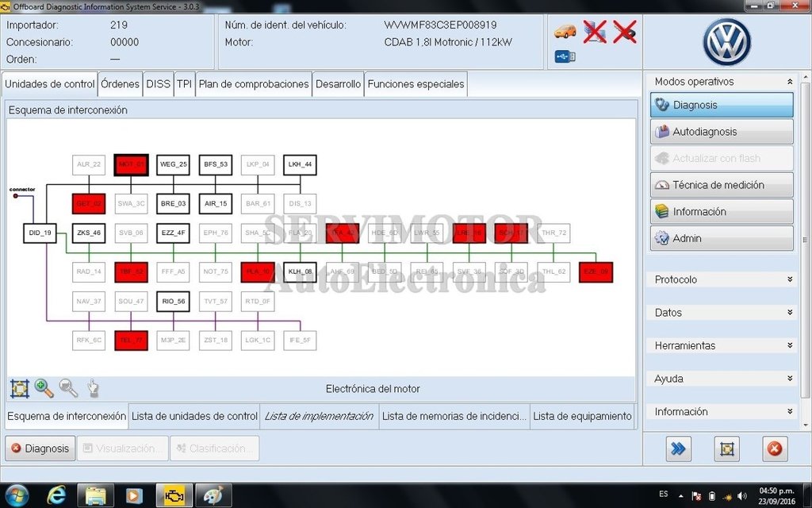Screen dimensions: 812x508
Task: Expand the Datos section
Action: click(x=789, y=313)
